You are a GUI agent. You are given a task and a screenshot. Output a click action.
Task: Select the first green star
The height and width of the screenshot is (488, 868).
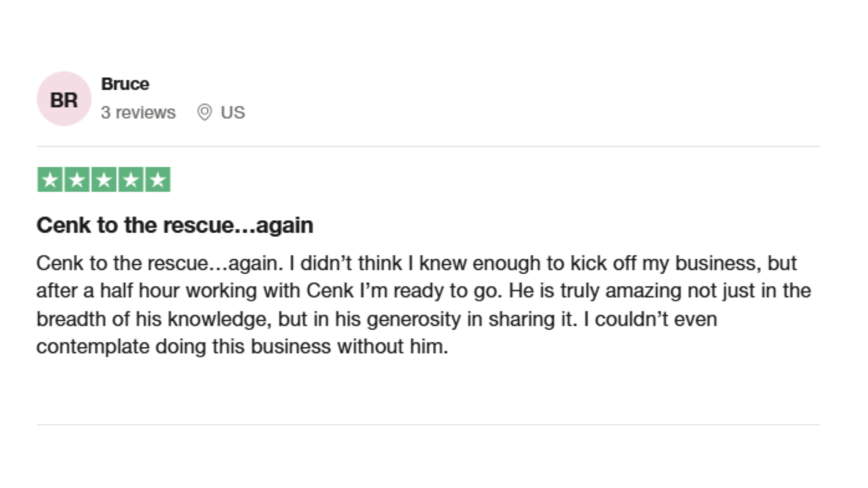coord(50,179)
